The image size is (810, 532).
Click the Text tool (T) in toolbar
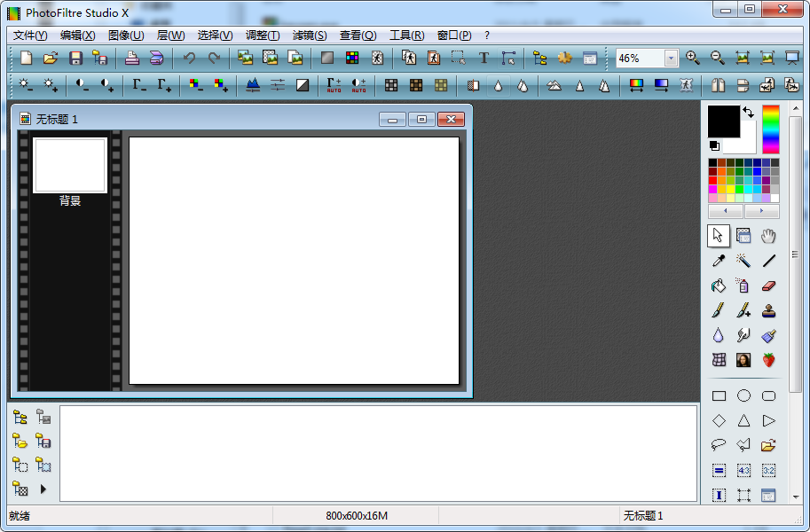point(484,59)
